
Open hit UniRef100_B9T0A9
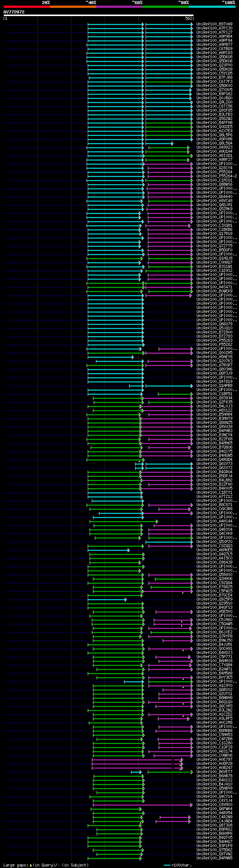214,24
